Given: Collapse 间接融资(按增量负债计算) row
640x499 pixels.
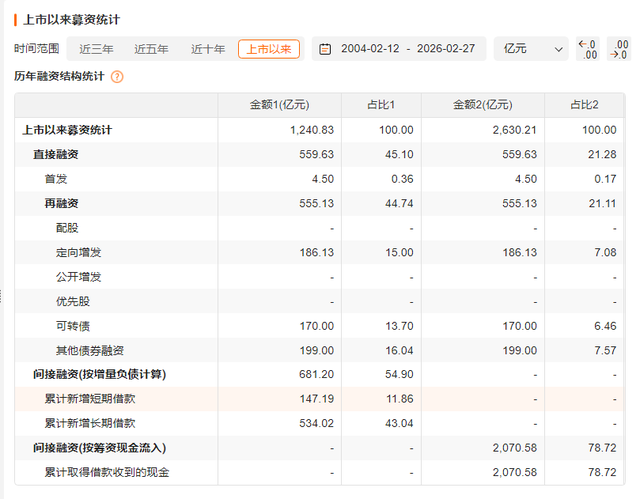Looking at the screenshot, I should click(x=98, y=374).
